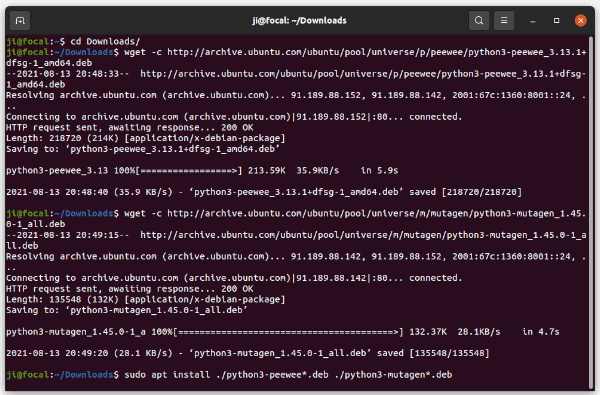Click the first '200 OK' response line

pos(130,127)
